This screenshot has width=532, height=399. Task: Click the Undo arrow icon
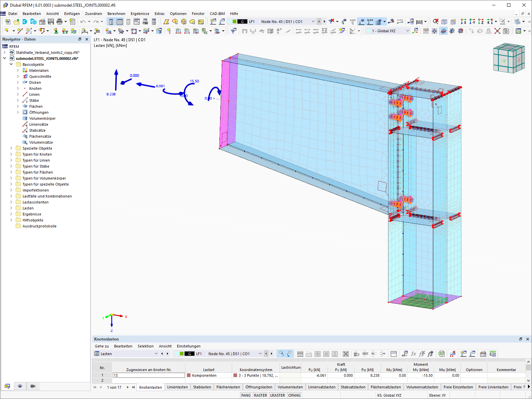pos(83,22)
